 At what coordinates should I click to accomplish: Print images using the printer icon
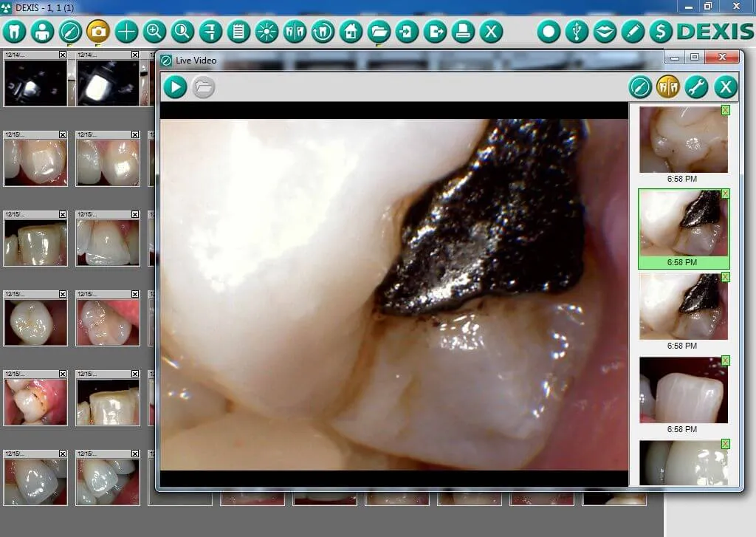(x=463, y=33)
